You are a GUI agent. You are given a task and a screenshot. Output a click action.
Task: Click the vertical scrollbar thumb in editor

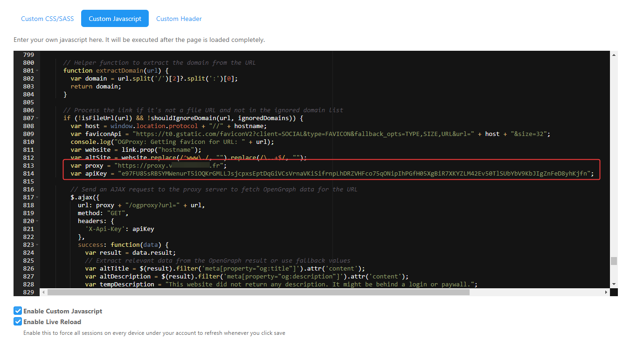614,261
